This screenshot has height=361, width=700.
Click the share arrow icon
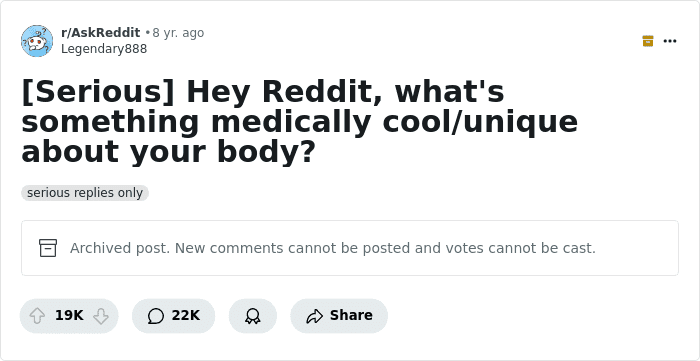[314, 316]
